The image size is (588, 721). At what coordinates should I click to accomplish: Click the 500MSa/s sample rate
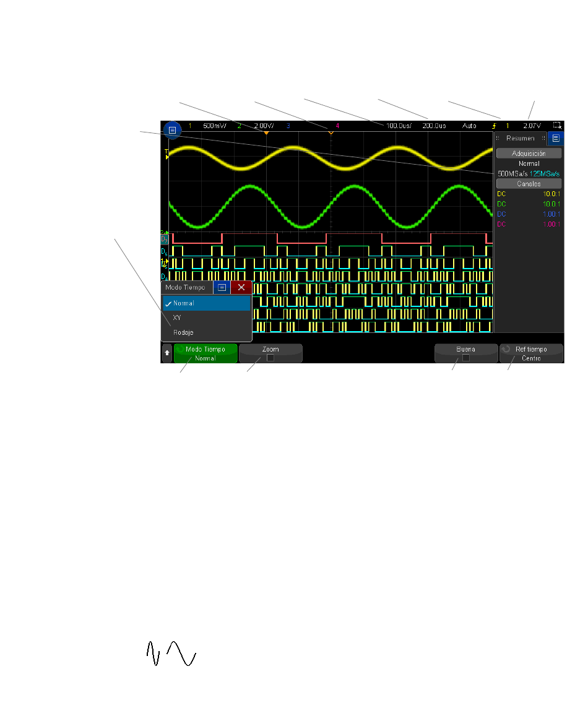(512, 174)
